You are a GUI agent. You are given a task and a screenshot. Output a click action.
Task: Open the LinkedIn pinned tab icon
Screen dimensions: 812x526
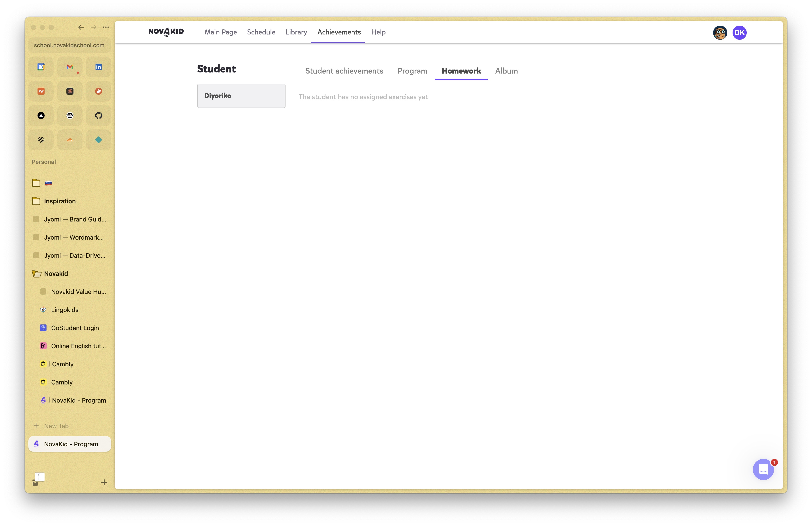pos(98,67)
